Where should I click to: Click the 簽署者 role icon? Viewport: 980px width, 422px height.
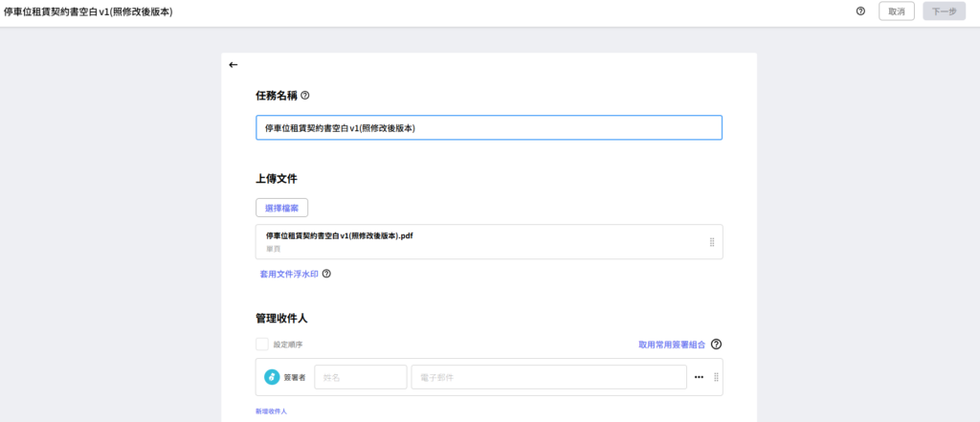click(271, 377)
